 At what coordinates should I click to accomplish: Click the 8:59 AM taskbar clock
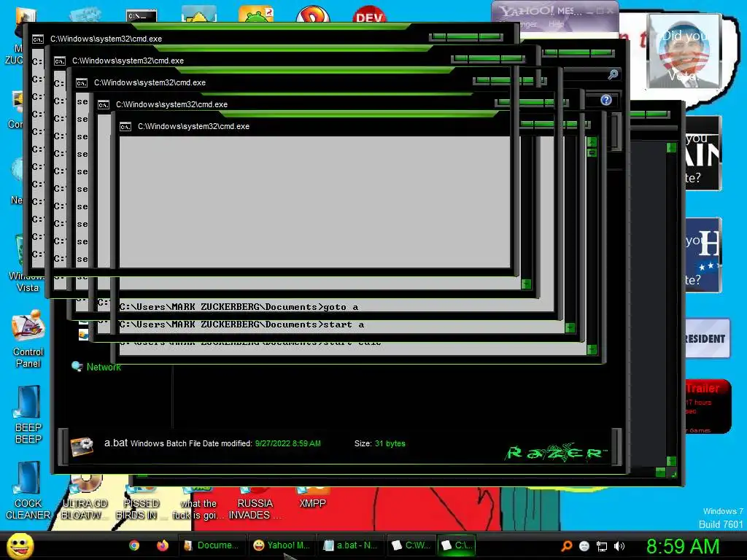point(682,546)
